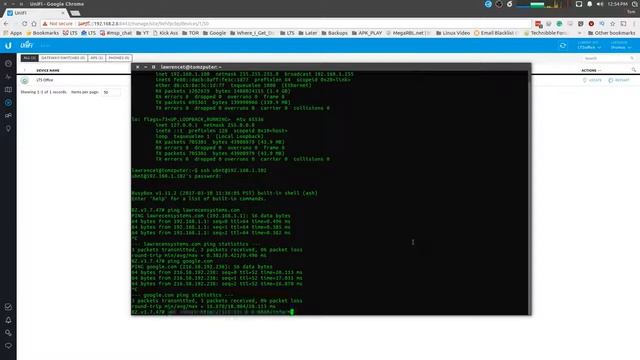Viewport: 640px width, 360px height.
Task: Open the chat support sidebar icon
Action: [8, 346]
